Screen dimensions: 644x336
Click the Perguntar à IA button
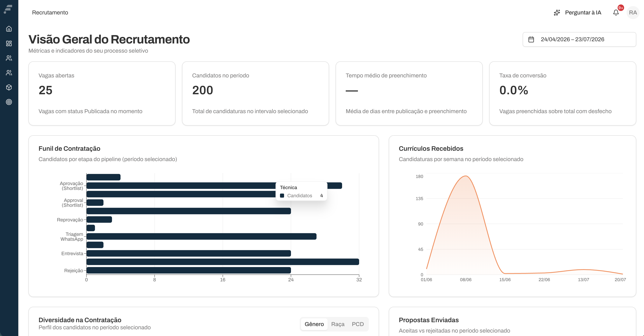[x=577, y=13]
